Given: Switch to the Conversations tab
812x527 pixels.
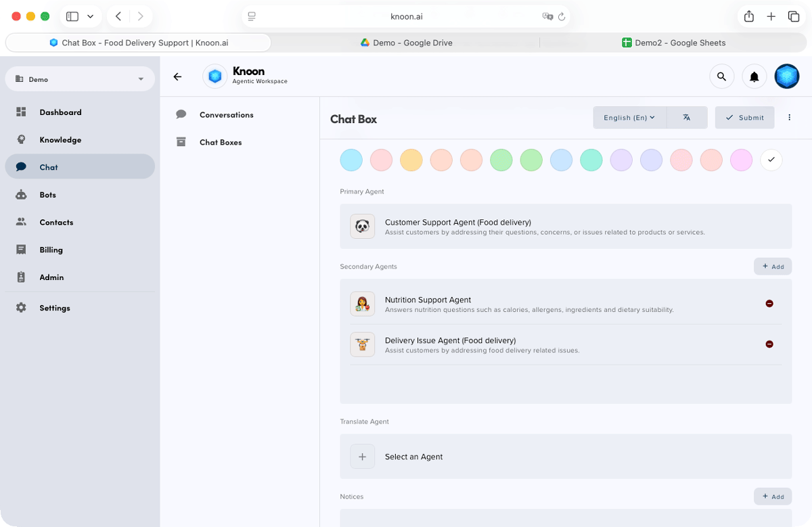Looking at the screenshot, I should pyautogui.click(x=226, y=114).
